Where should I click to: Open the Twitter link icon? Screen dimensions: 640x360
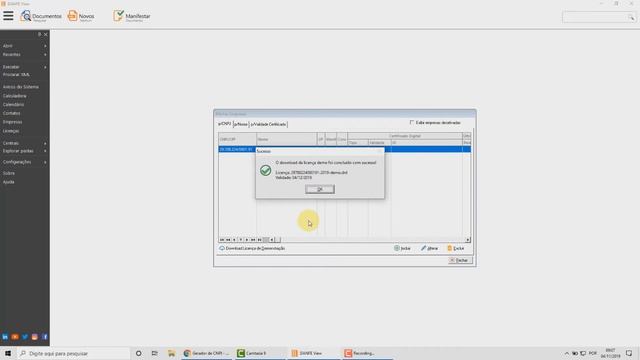pyautogui.click(x=25, y=337)
